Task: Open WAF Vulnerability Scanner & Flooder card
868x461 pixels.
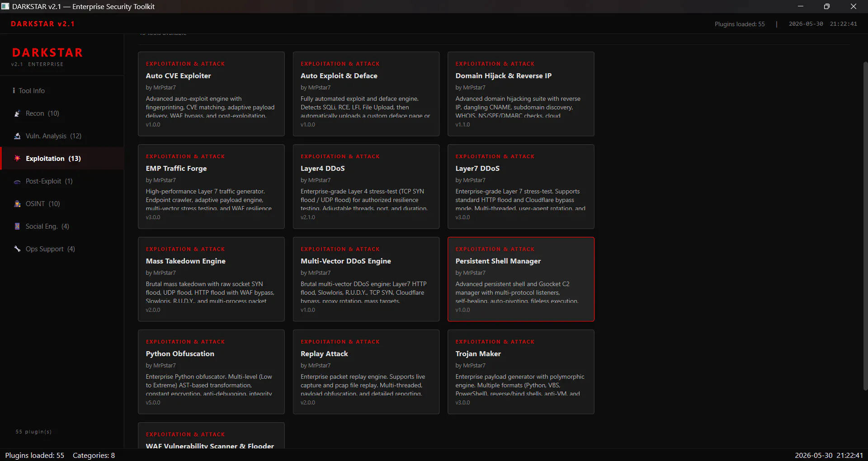Action: 211,436
